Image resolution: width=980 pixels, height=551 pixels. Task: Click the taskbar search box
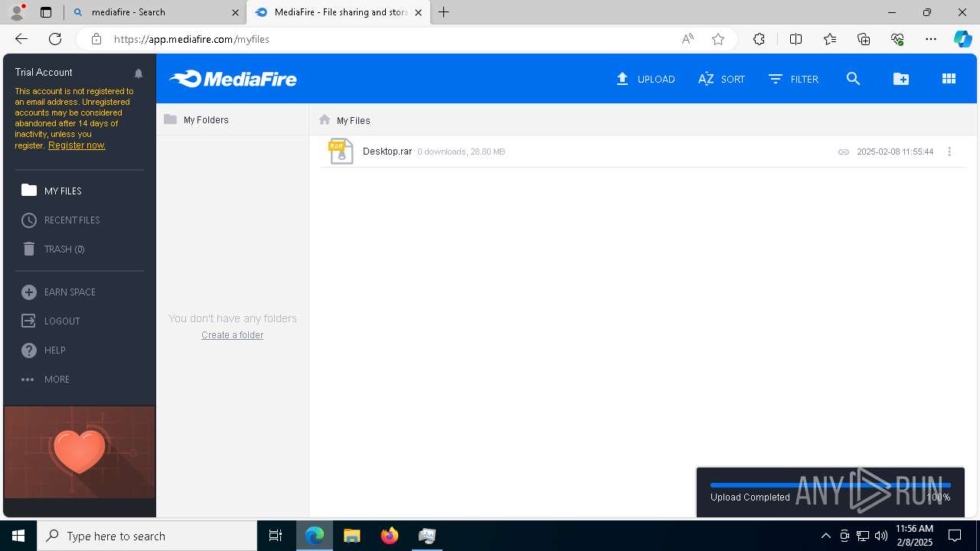coord(147,536)
